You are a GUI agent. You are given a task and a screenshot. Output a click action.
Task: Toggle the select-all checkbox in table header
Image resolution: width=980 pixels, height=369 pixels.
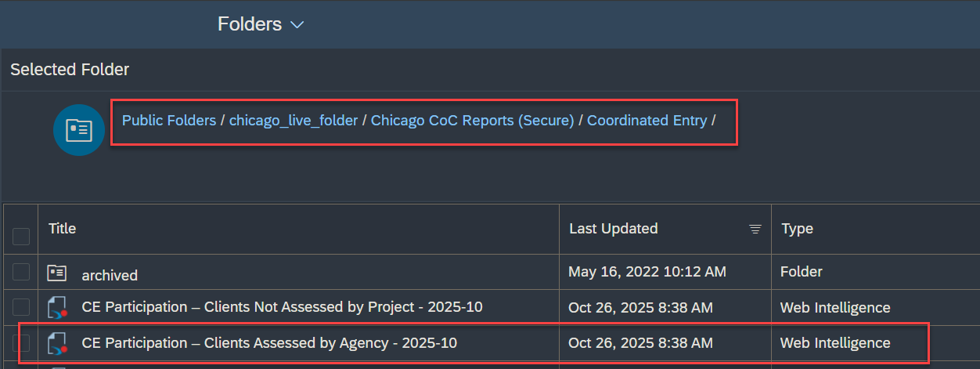click(x=21, y=236)
